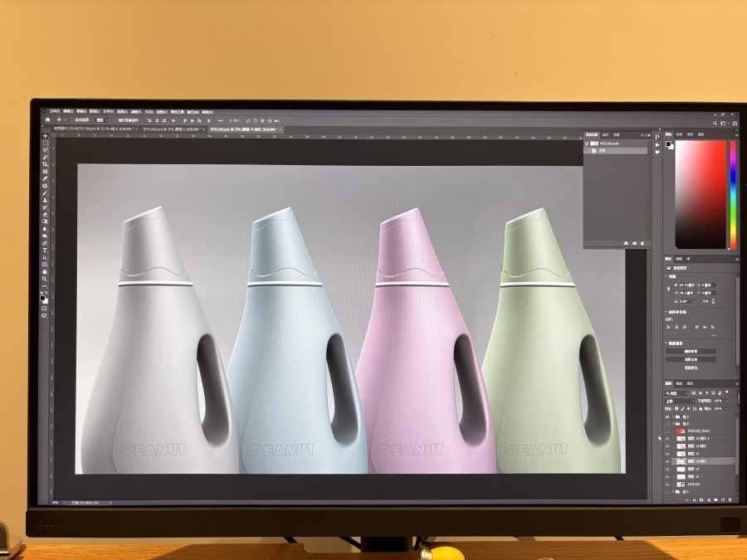747x560 pixels.
Task: Select the Eyedropper tool
Action: 45,178
